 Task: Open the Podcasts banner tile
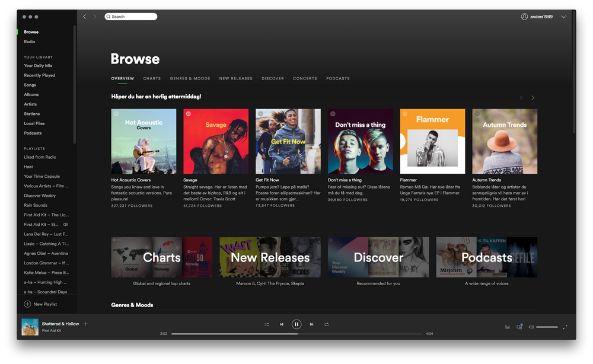tap(487, 257)
